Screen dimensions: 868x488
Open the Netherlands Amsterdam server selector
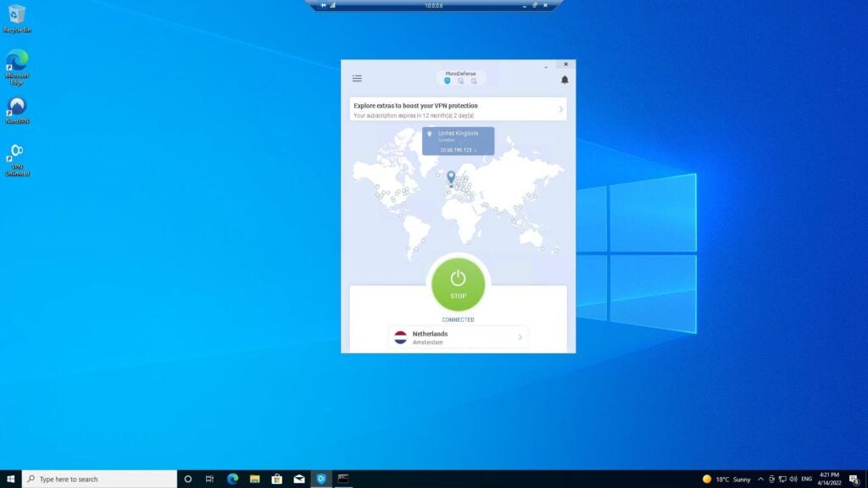point(458,337)
